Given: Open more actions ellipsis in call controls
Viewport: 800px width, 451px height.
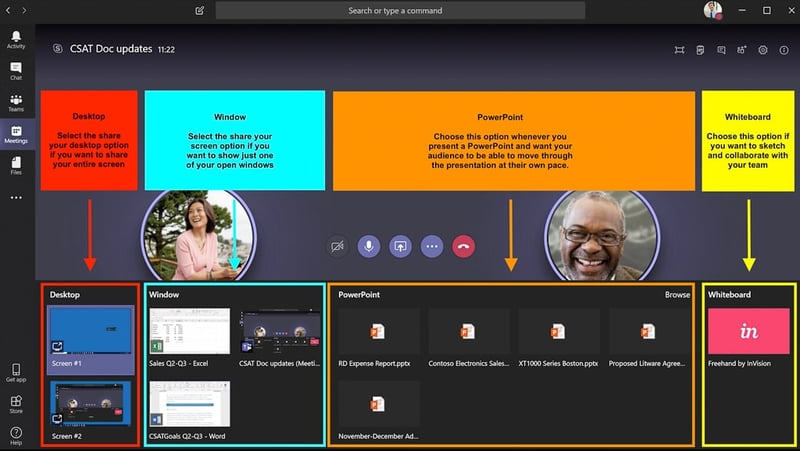Looking at the screenshot, I should pos(432,246).
